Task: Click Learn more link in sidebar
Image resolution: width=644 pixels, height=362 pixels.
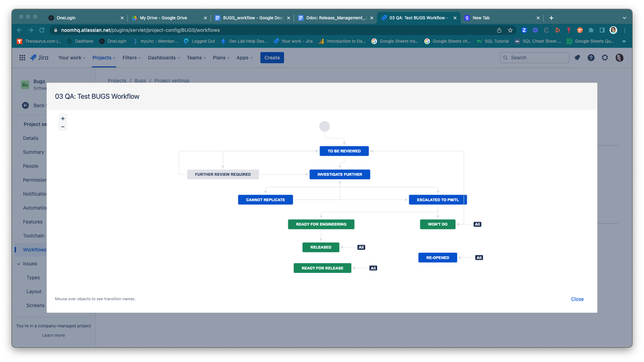Action: coord(54,336)
